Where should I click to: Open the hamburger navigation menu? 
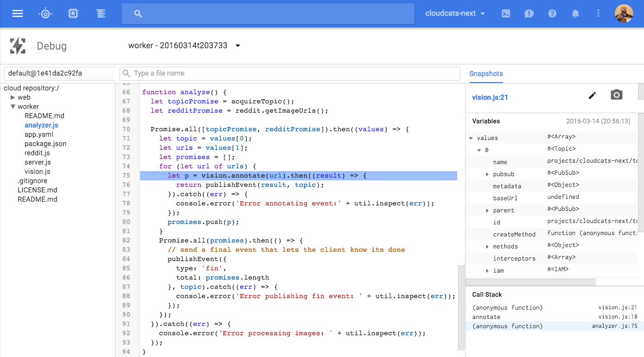point(18,13)
